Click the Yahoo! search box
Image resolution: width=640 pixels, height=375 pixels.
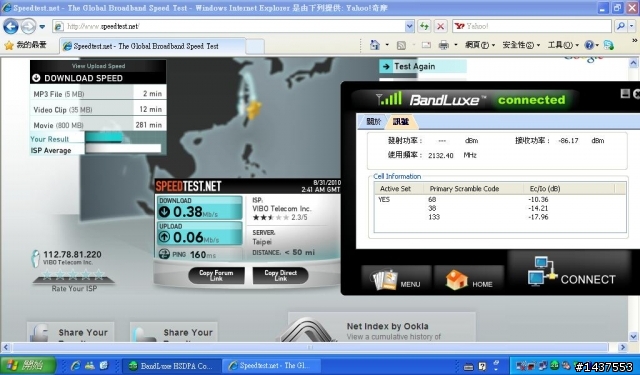531,27
